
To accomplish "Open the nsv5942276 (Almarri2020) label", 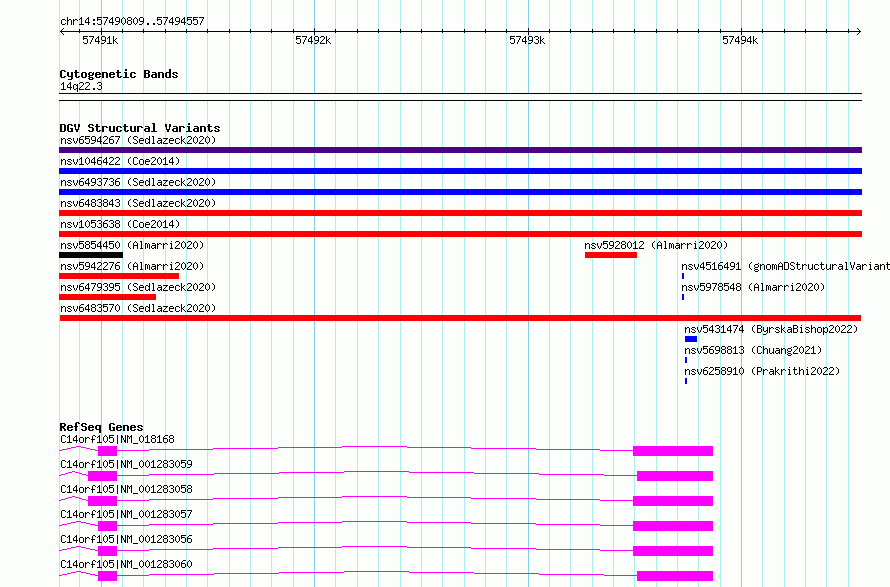I will (132, 266).
